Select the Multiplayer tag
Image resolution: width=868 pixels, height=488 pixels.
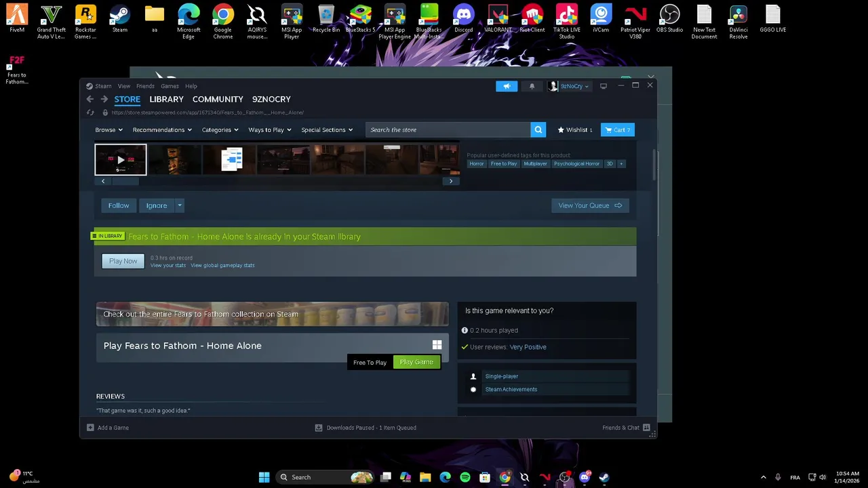pos(535,163)
